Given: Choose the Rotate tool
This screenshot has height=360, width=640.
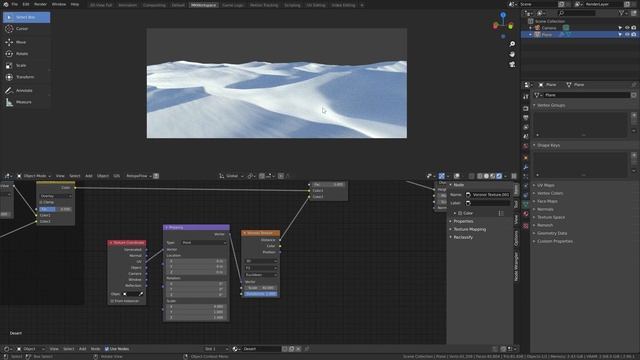Looking at the screenshot, I should [26, 53].
